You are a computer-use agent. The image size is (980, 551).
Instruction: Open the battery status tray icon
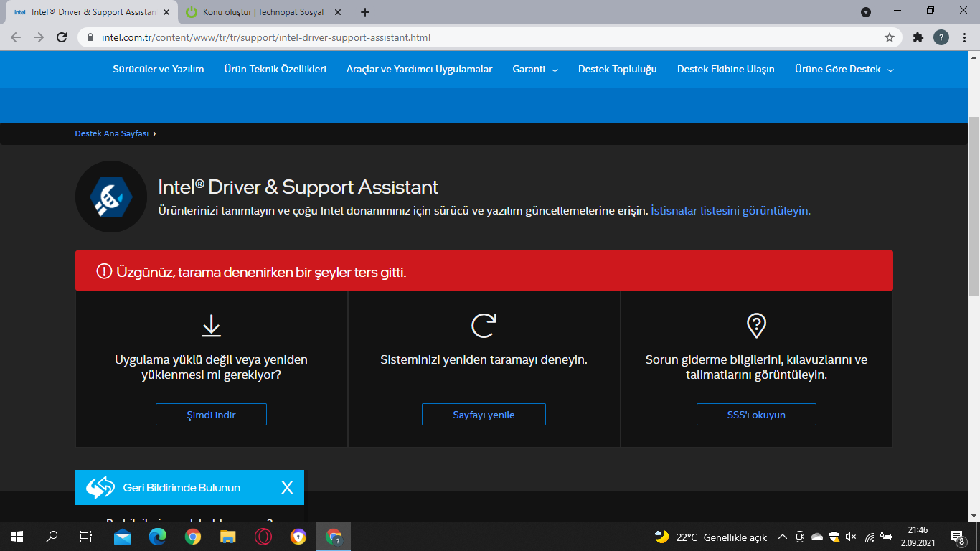(x=886, y=537)
